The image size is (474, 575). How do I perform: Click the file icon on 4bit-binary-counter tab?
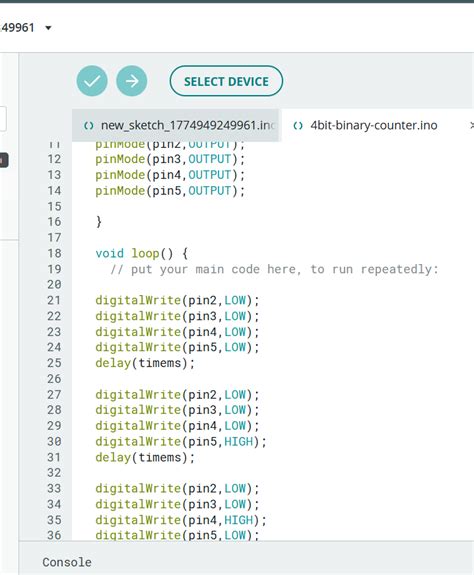(298, 126)
